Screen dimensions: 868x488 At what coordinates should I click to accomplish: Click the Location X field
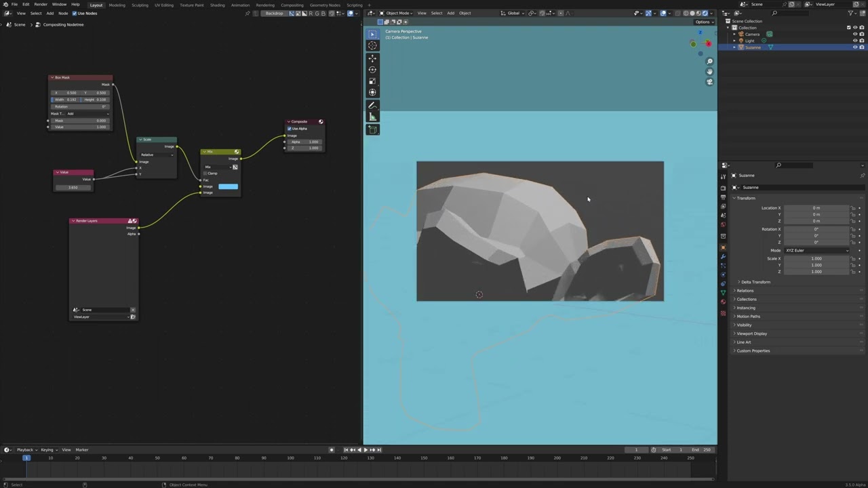(x=816, y=208)
